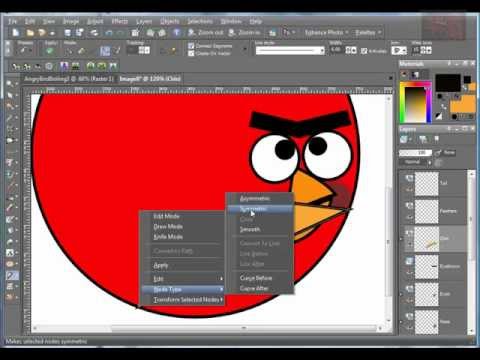Toggle the Anti-alias checkbox
The image size is (480, 360).
(364, 51)
